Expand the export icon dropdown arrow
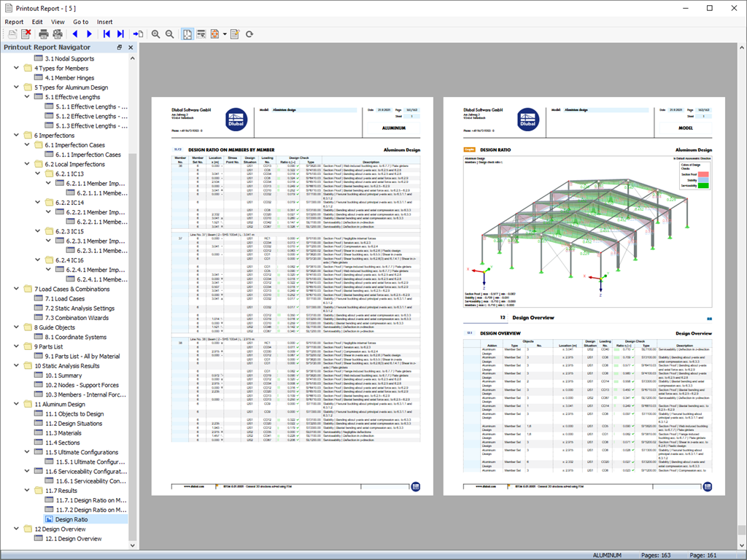The height and width of the screenshot is (560, 747). pos(224,34)
